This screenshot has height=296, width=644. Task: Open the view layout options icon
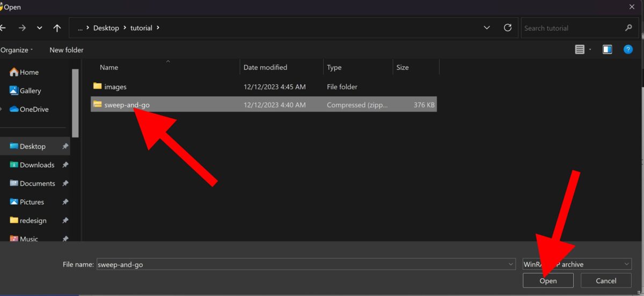[580, 49]
